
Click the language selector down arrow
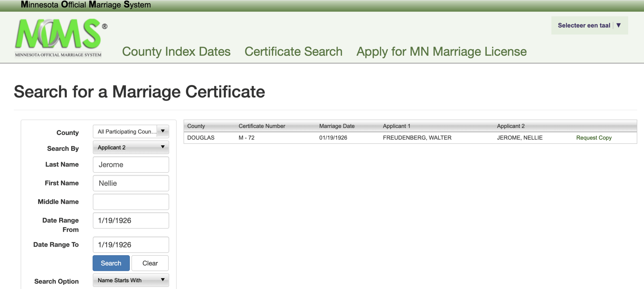(x=619, y=25)
